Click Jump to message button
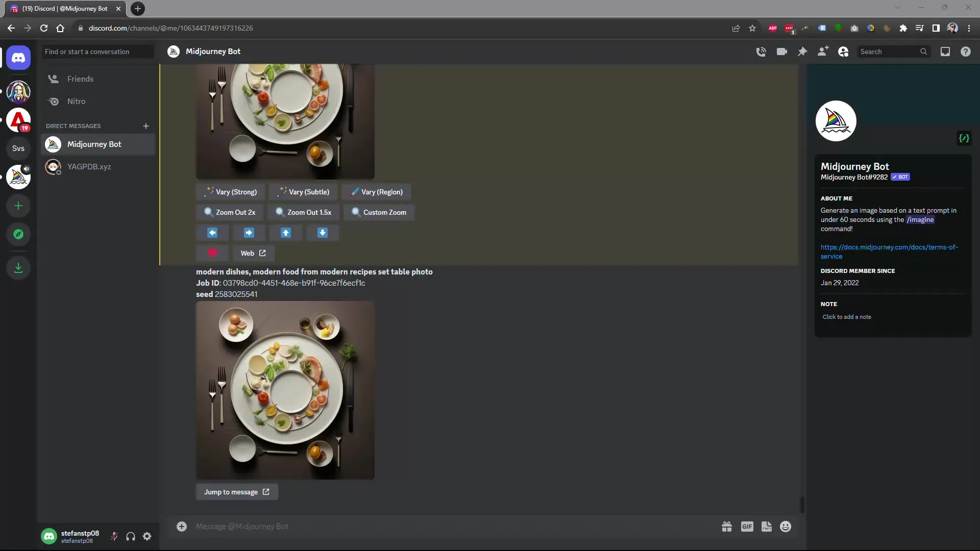The image size is (980, 551). [x=237, y=491]
